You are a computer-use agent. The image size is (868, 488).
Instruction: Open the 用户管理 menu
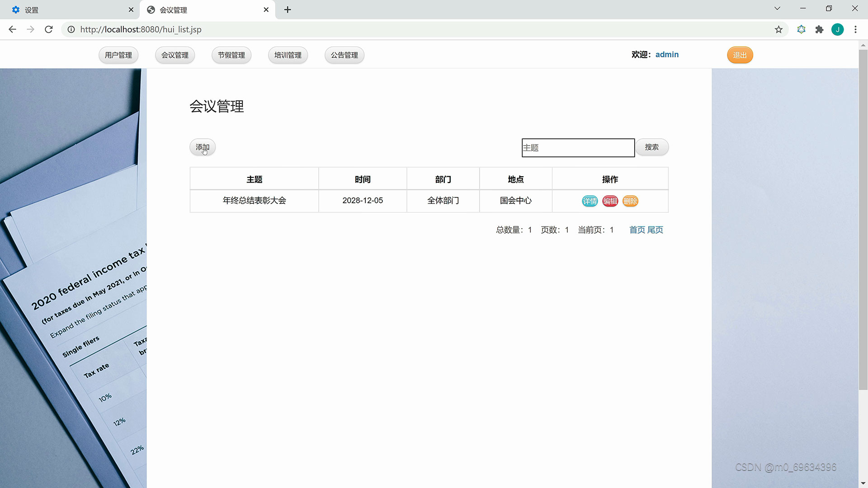tap(118, 55)
